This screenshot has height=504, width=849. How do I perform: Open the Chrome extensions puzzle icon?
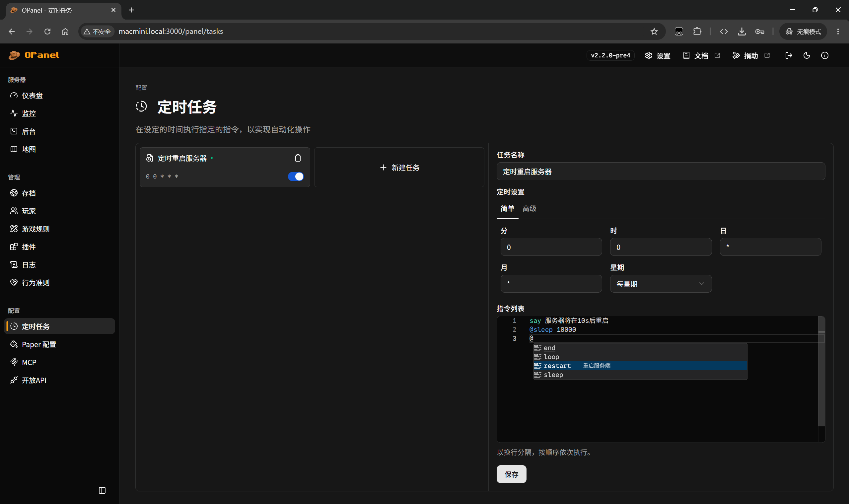697,31
